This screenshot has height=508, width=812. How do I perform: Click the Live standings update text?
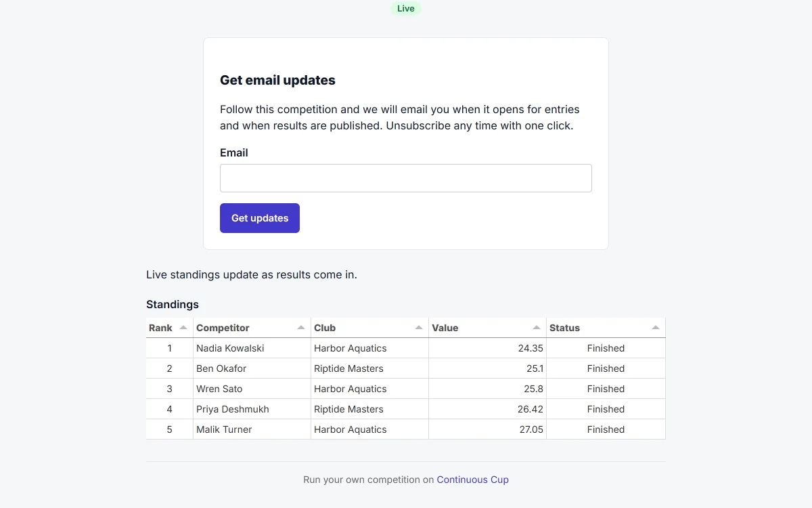252,275
